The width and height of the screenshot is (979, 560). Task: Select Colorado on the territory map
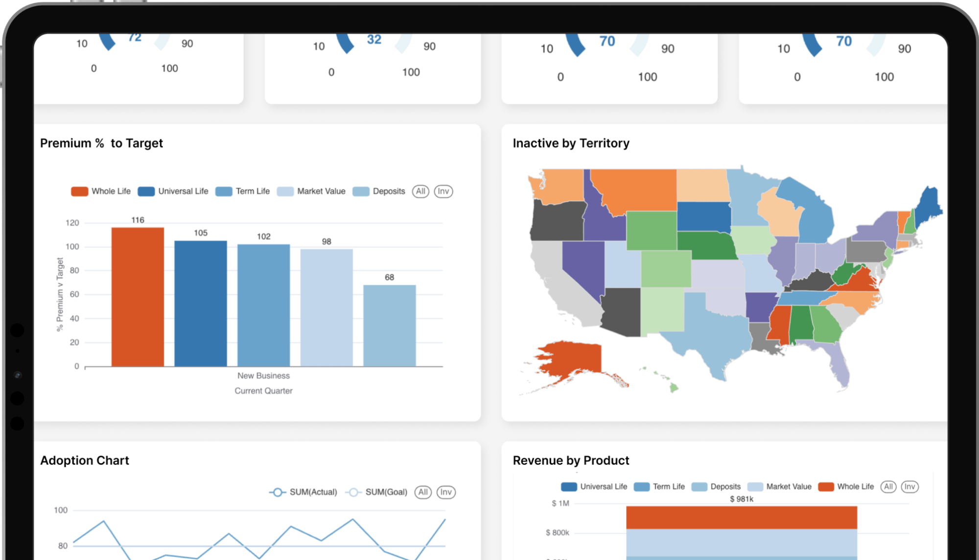(666, 269)
